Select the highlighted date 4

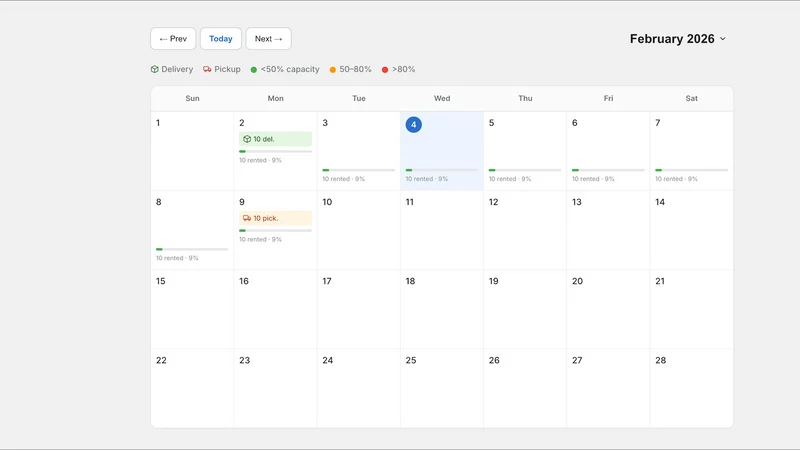tap(414, 124)
